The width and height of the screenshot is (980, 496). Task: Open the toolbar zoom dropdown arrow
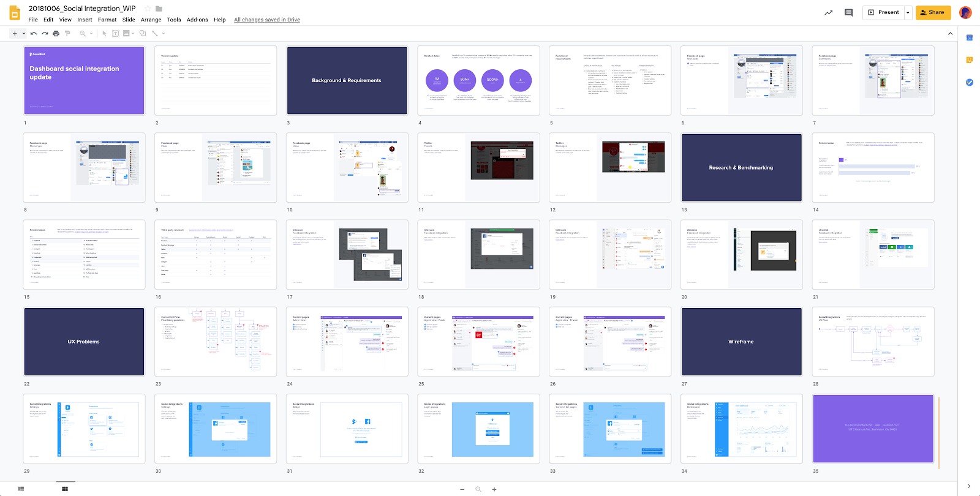(x=91, y=34)
